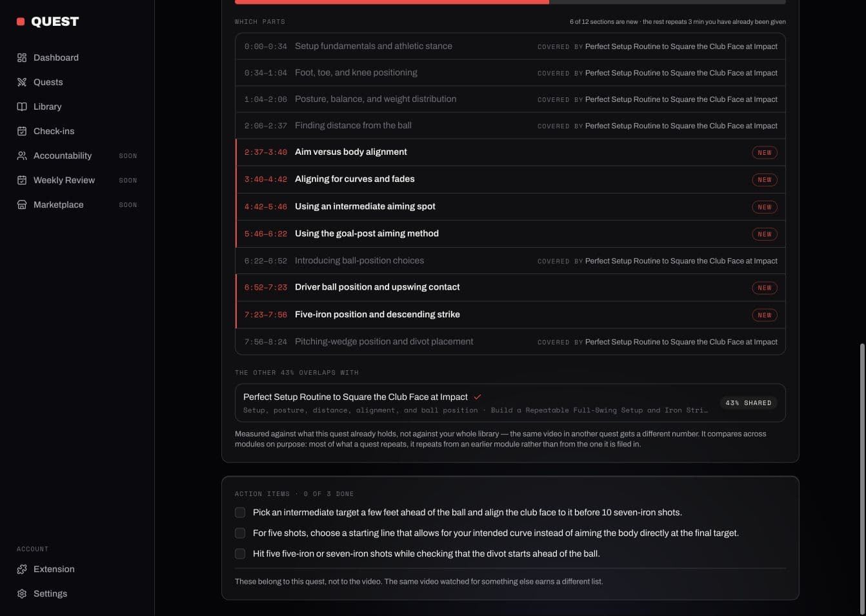Mark the divot five-iron action item done
The image size is (866, 616).
(x=240, y=553)
